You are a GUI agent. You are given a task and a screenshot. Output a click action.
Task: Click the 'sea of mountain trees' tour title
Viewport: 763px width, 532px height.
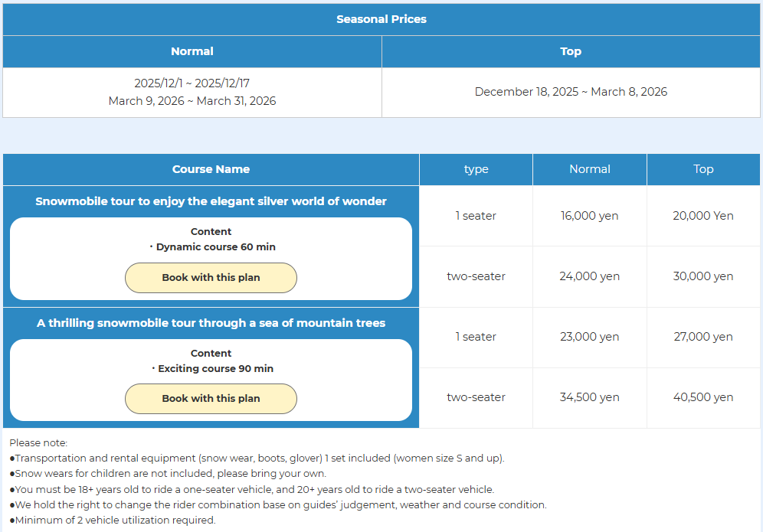point(211,323)
